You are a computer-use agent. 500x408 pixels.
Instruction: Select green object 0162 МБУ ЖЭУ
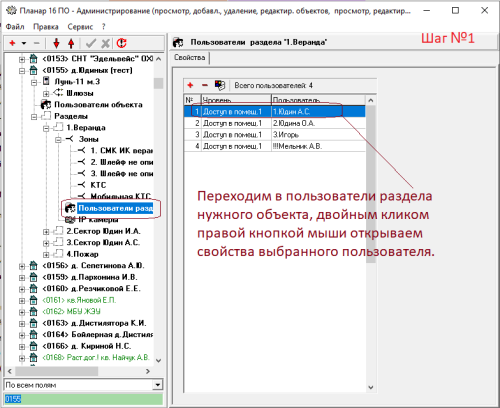pos(71,311)
